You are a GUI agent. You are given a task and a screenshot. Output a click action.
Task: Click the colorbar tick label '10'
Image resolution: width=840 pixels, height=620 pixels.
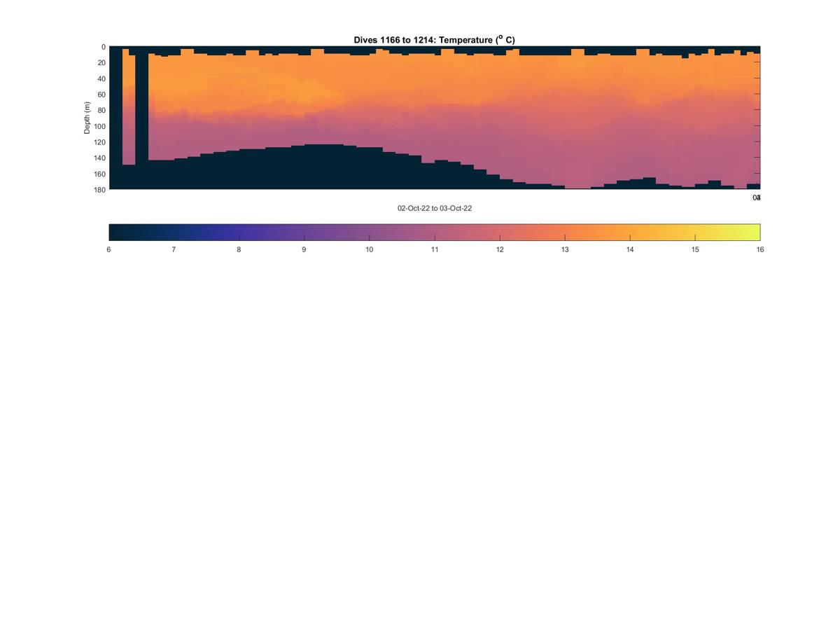(369, 249)
